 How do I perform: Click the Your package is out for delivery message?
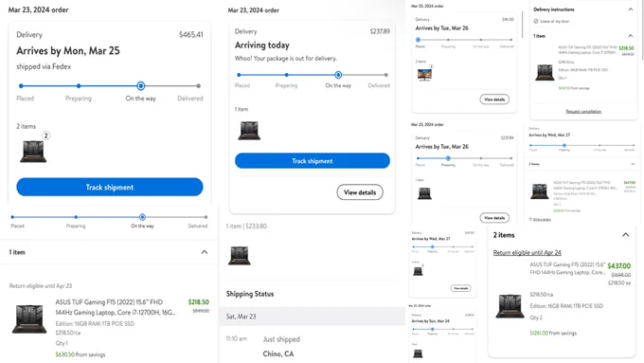pyautogui.click(x=286, y=59)
